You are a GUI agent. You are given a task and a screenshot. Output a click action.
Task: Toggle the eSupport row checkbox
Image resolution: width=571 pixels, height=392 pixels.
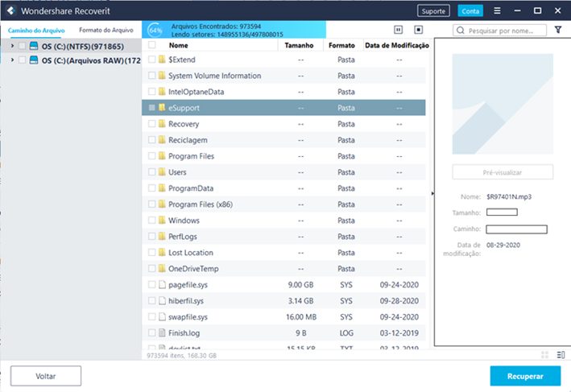tap(152, 107)
